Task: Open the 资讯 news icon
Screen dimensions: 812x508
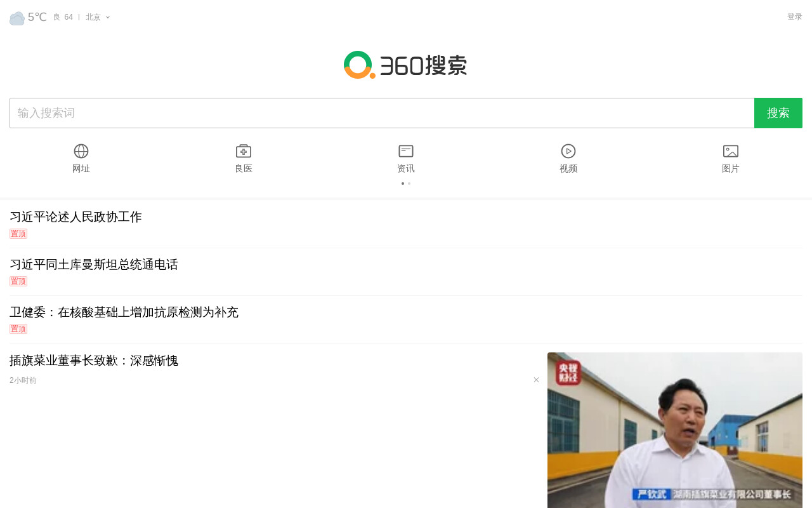Action: pyautogui.click(x=406, y=151)
